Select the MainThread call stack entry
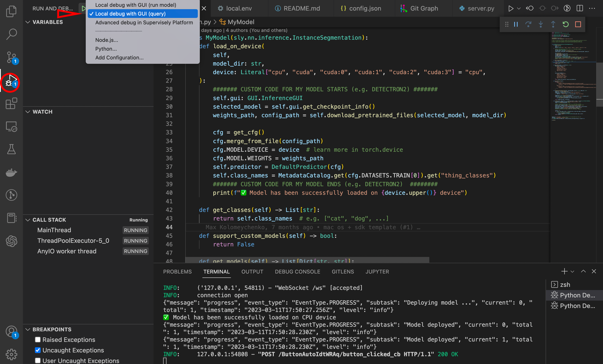This screenshot has height=364, width=603. (x=54, y=230)
